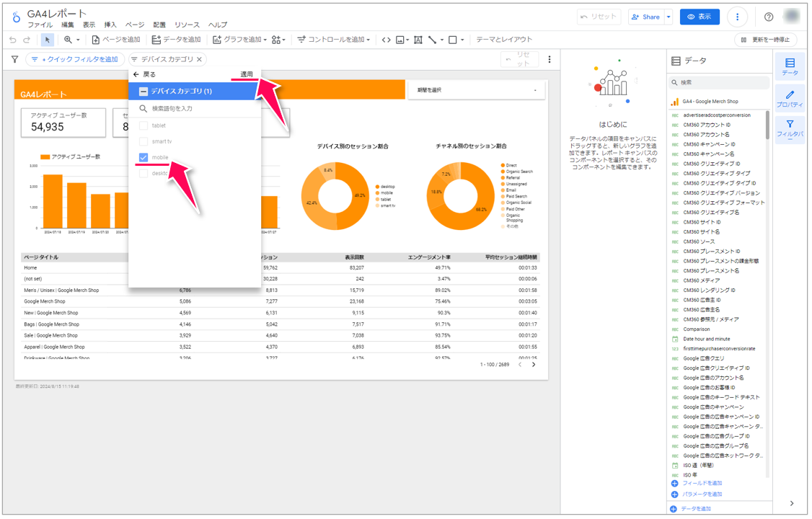Open the 期間を選択 date range dropdown
Viewport: 812px width, 519px height.
click(477, 91)
